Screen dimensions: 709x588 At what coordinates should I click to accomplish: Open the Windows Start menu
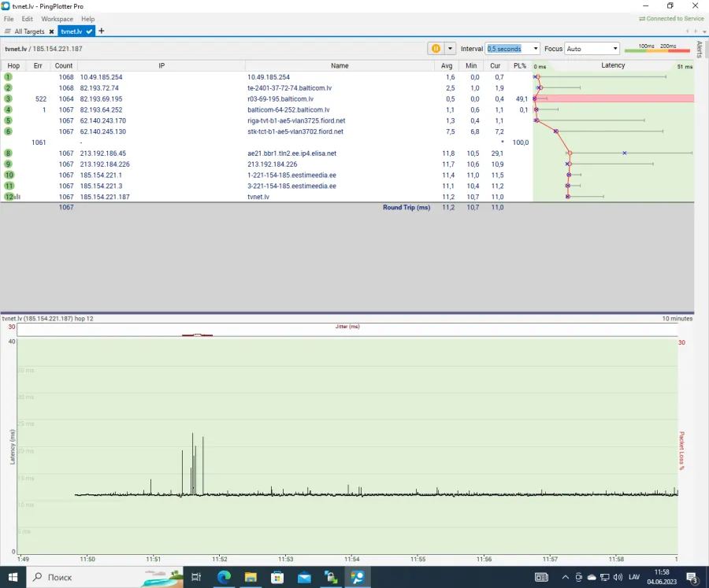(x=13, y=577)
